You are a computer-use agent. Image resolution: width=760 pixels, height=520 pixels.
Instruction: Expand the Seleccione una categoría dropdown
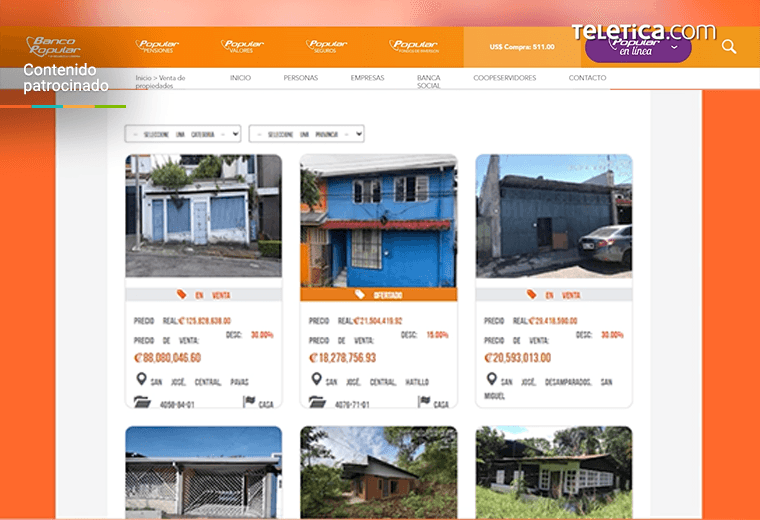tap(183, 134)
